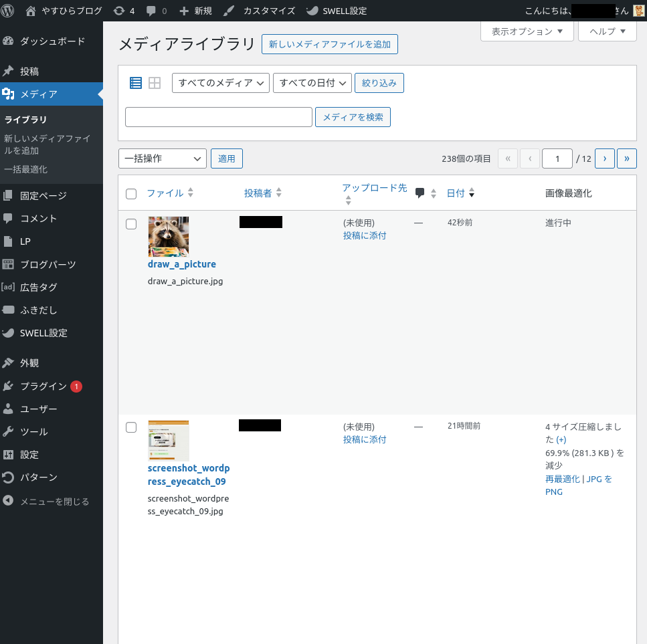
Task: Click the brush icon for カスタマイズ
Action: pos(229,11)
